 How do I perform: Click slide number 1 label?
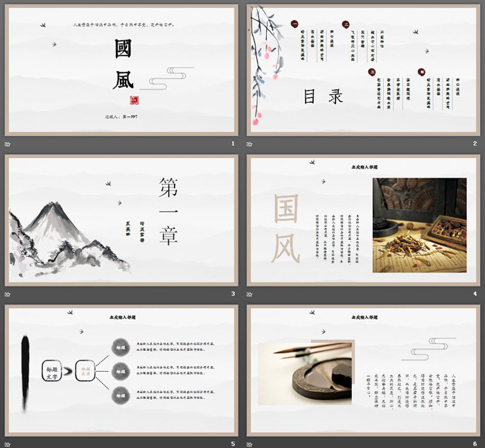coord(233,144)
